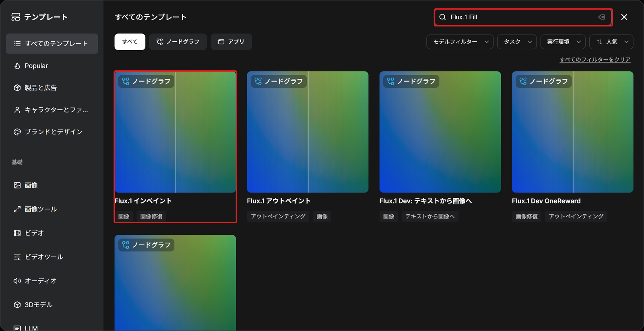Click the sort arrows icon beside 人気
Screen dimensions: 644x331
pyautogui.click(x=599, y=42)
